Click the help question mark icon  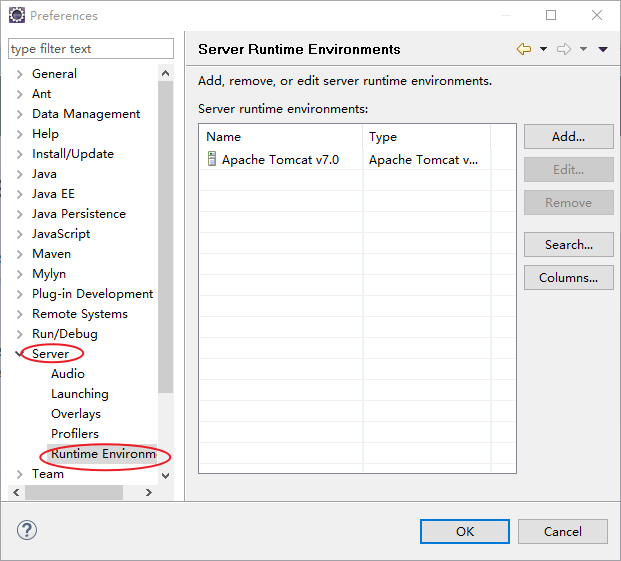click(27, 530)
